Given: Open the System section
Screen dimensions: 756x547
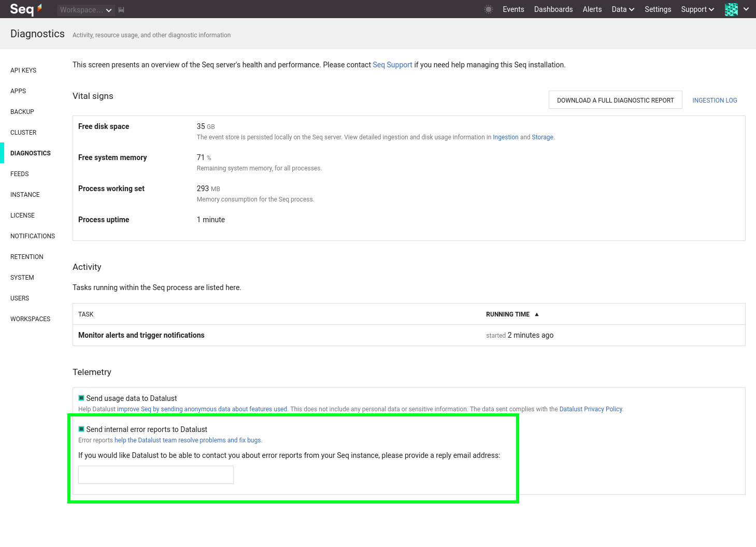Looking at the screenshot, I should pyautogui.click(x=22, y=278).
